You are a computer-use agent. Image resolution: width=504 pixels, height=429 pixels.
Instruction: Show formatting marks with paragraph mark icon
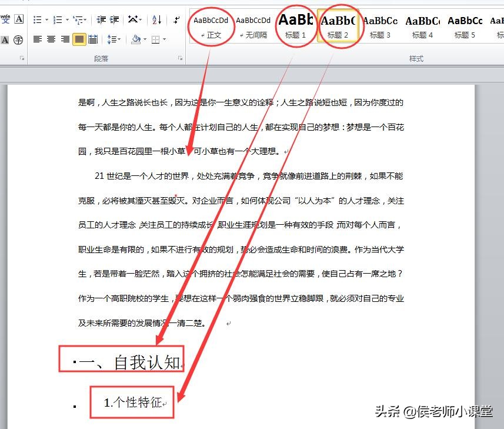click(176, 19)
